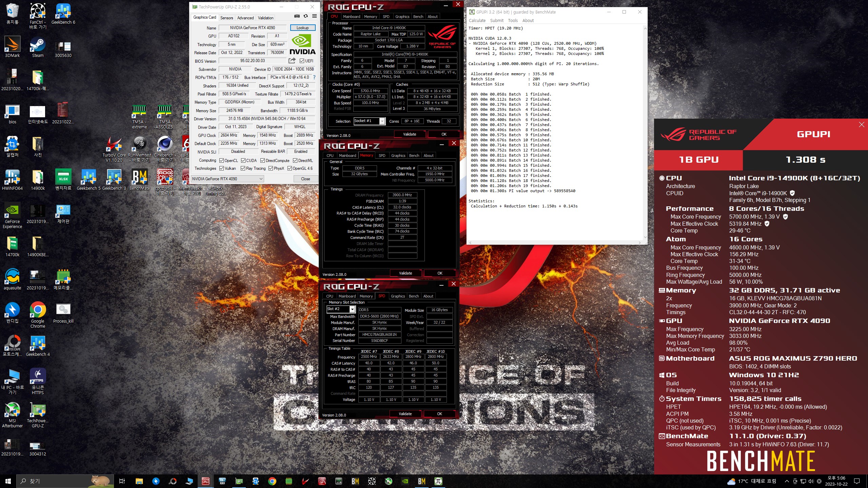Toggle the OpenGL 4.6 checkbox

coord(290,168)
